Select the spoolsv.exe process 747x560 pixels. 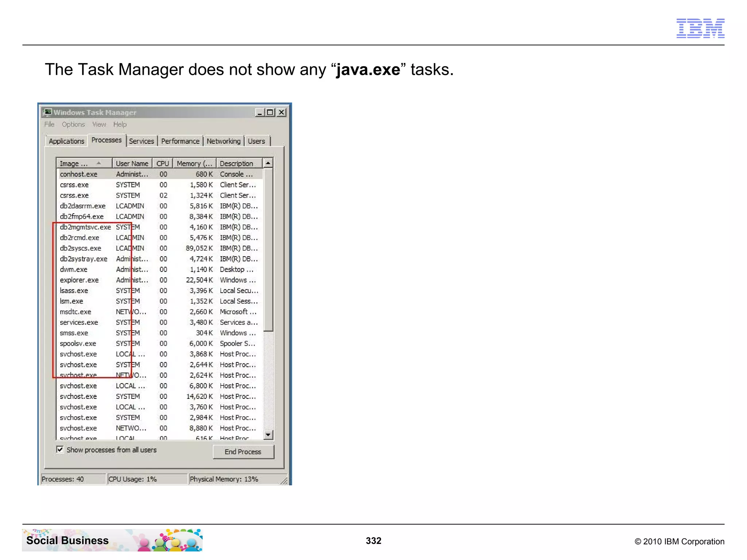point(160,343)
